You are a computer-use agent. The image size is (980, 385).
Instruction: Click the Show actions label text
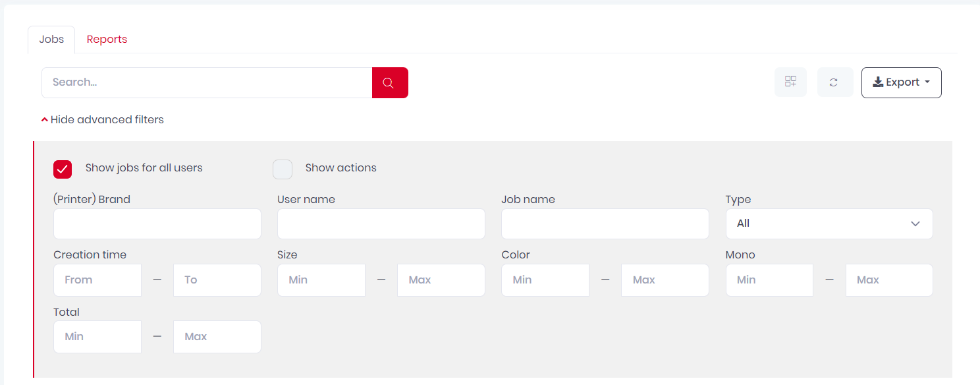coord(341,167)
